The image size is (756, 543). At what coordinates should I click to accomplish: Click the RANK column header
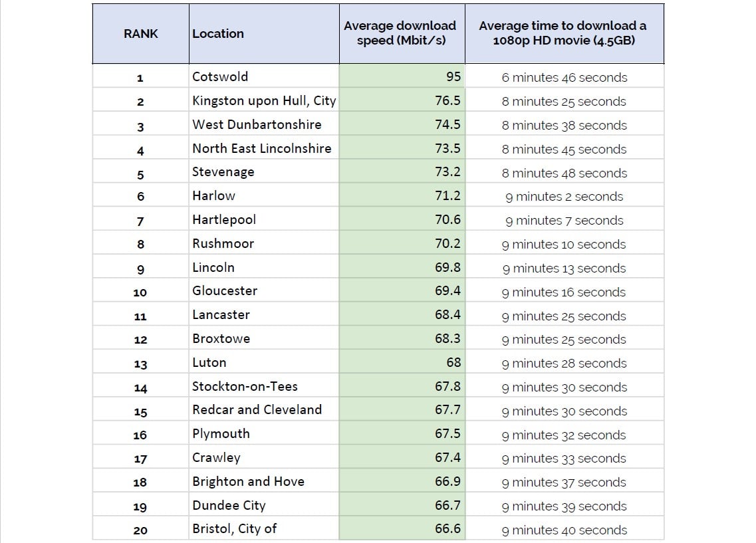(140, 34)
